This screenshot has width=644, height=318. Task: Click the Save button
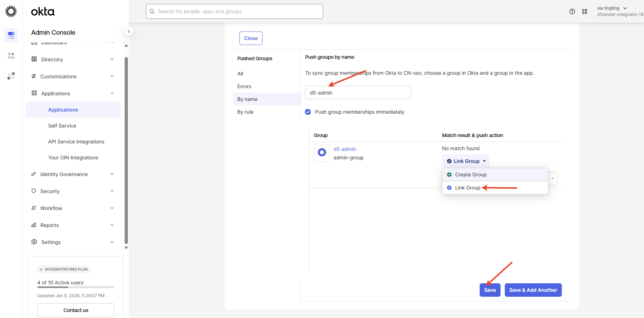(x=490, y=290)
